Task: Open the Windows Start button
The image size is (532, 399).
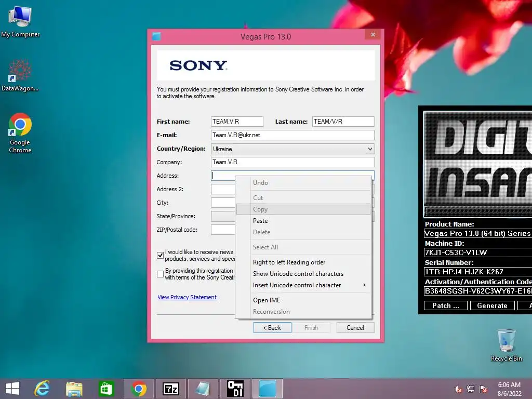Action: [x=12, y=389]
